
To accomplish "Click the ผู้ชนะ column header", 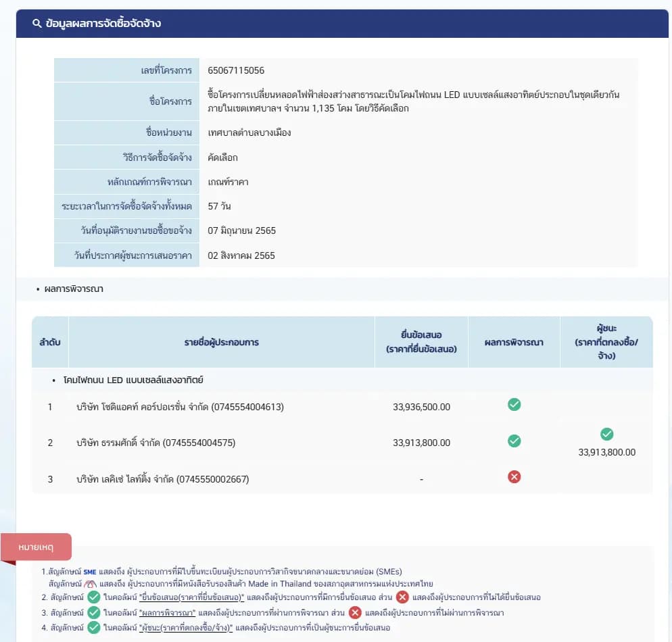I will click(606, 342).
